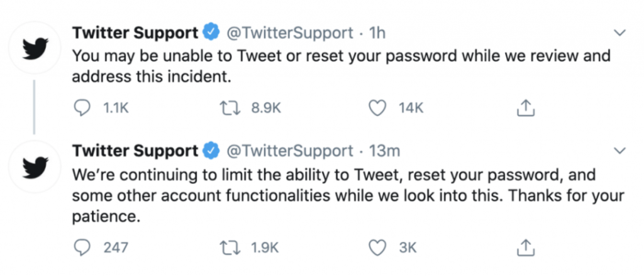Retweet the tweet with 8.9K retweets

(x=229, y=108)
